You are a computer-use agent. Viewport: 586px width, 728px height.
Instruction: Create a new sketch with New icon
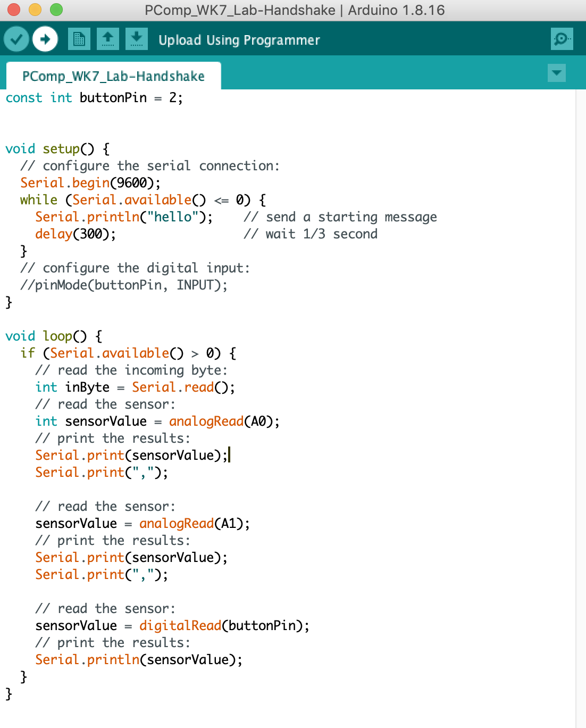(79, 39)
